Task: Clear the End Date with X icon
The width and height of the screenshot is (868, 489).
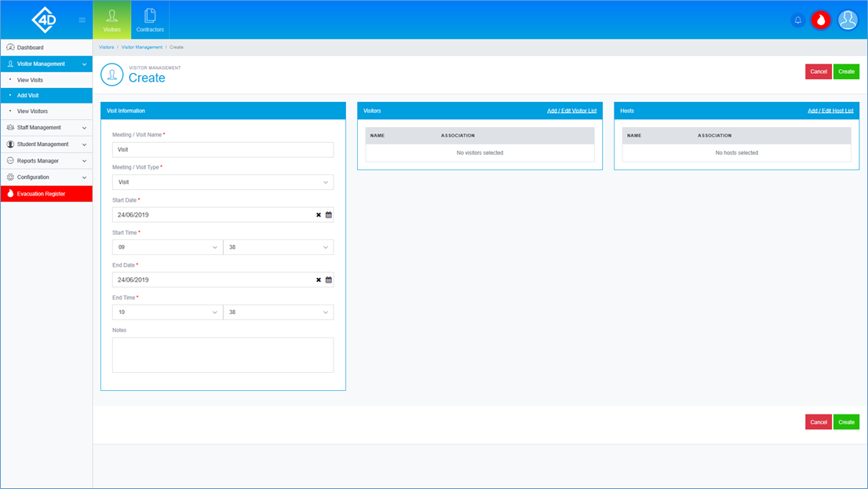Action: click(319, 279)
